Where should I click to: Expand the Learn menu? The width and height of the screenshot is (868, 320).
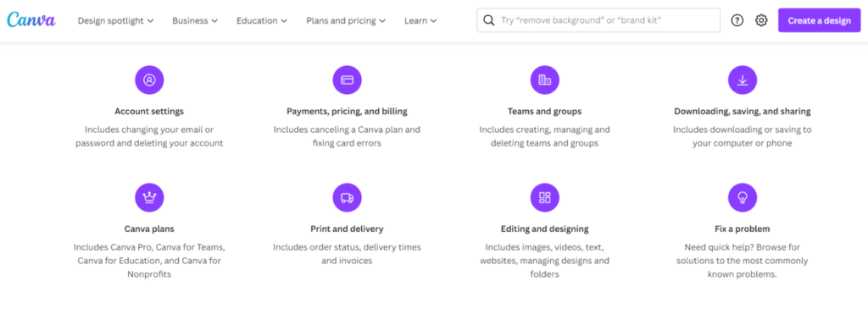420,20
